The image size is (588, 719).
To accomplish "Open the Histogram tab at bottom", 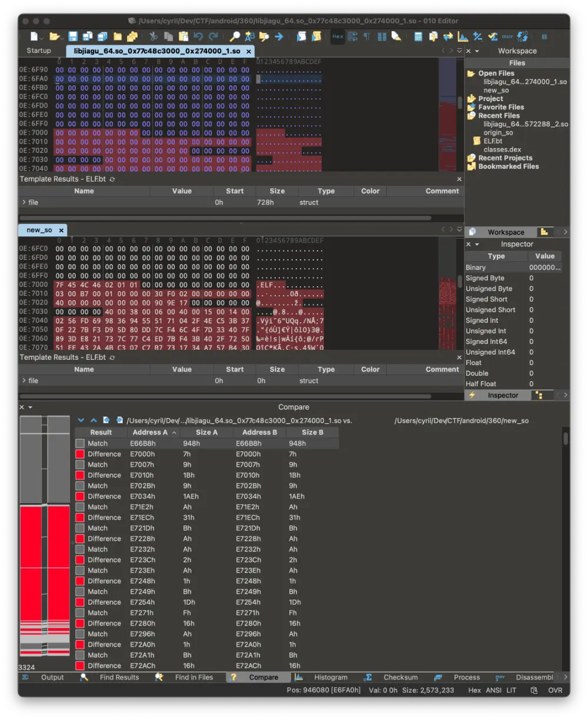I will coord(330,677).
